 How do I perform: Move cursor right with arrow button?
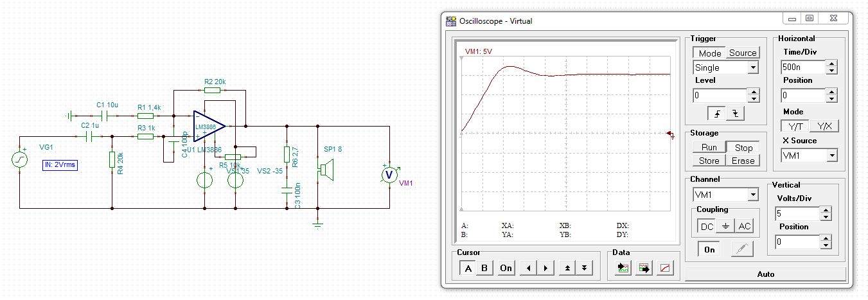[545, 268]
